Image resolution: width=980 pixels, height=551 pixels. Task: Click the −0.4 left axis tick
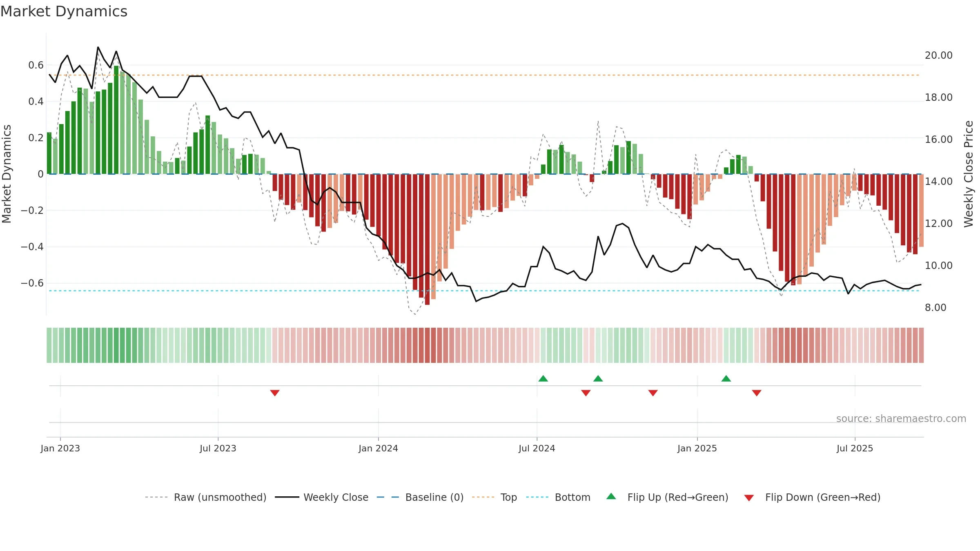click(32, 247)
